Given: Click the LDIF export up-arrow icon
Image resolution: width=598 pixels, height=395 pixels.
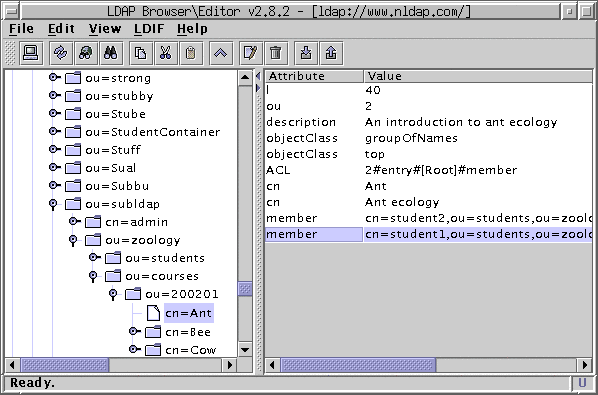Looking at the screenshot, I should (331, 53).
